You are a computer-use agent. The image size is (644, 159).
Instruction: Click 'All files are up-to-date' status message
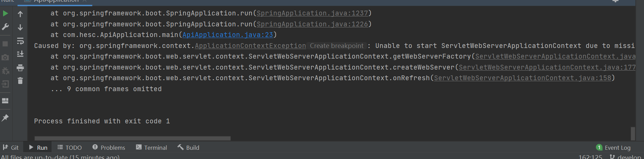coord(60,157)
